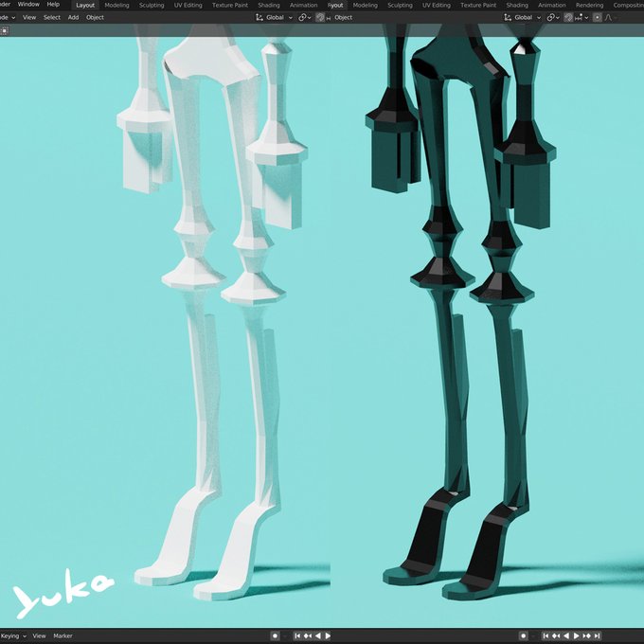
Task: Toggle snapping magnet in dark-model window
Action: [568, 17]
